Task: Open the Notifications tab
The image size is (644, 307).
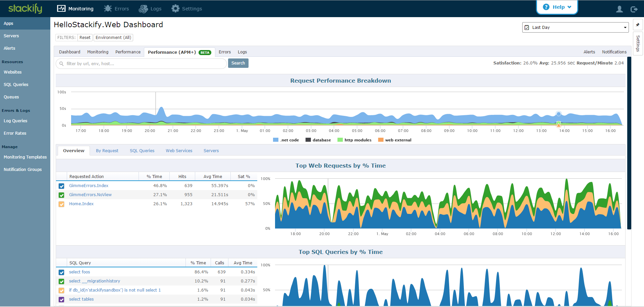Action: point(614,52)
